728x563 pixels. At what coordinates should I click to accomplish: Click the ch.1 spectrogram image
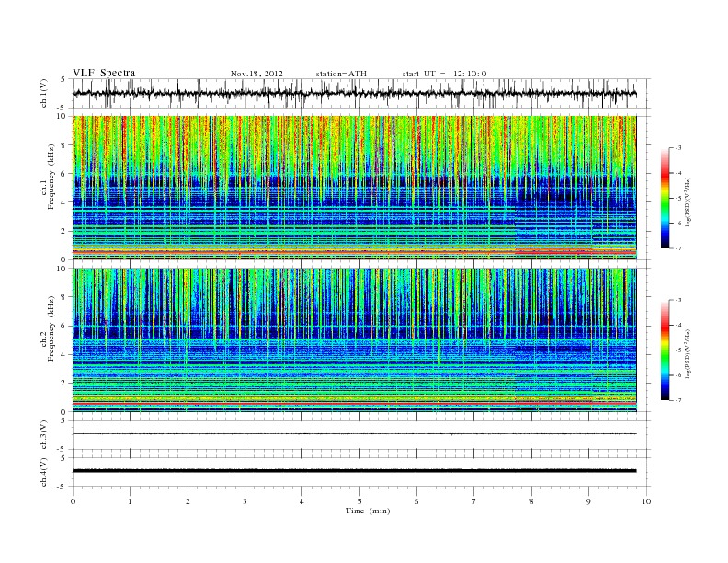coord(354,188)
